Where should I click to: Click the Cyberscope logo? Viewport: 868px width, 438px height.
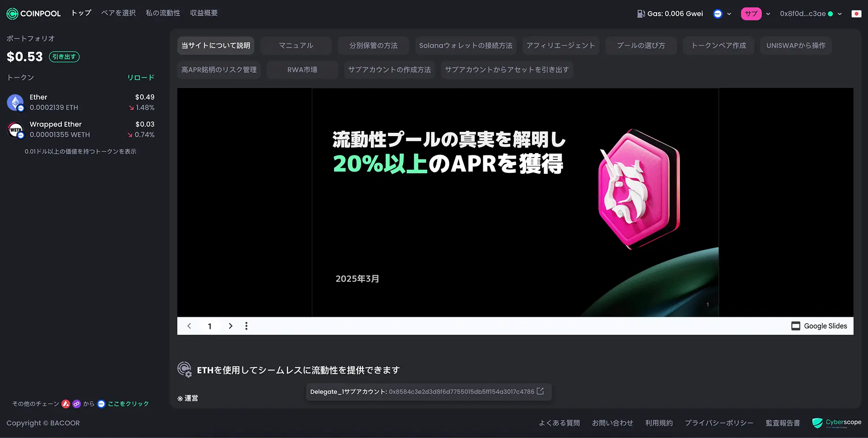point(837,423)
